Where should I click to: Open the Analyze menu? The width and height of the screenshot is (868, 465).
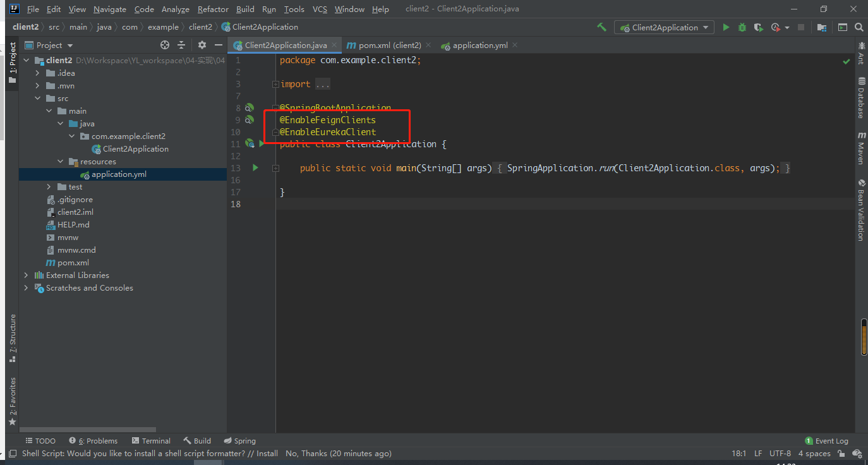176,9
